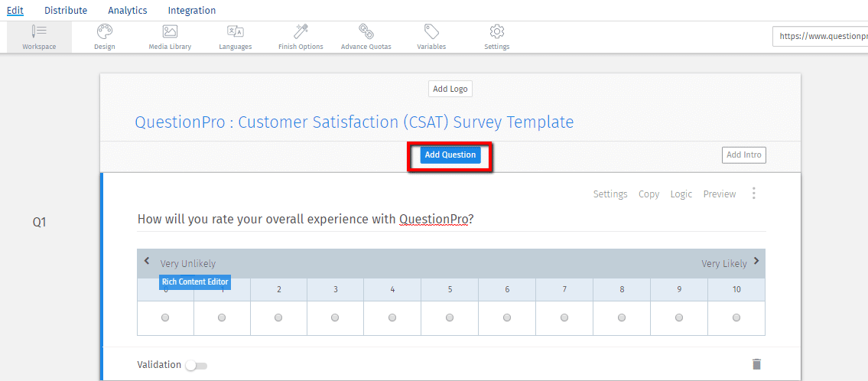Open the Design palette icon

tap(104, 31)
